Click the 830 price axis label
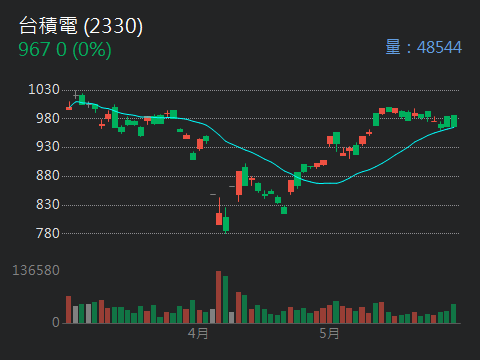480x360 pixels. tap(48, 204)
